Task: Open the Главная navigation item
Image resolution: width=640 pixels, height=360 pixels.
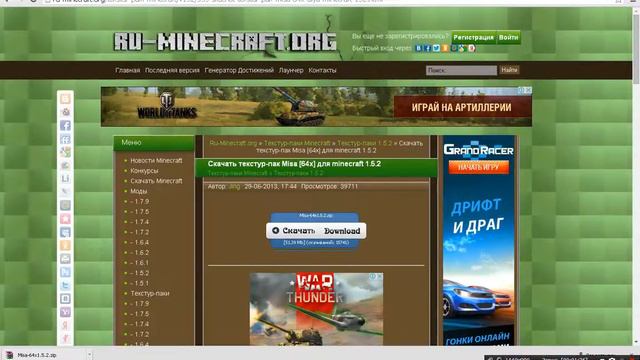Action: (127, 70)
